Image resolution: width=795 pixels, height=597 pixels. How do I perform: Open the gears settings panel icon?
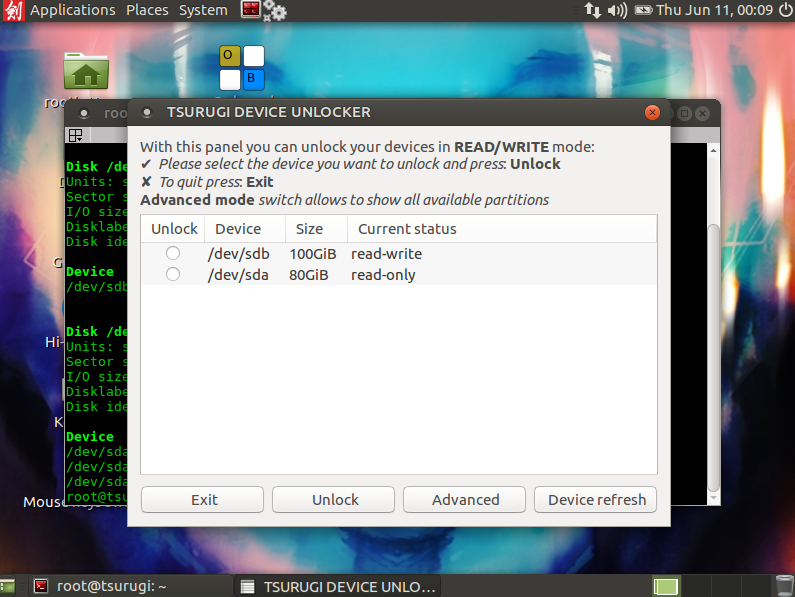pos(275,10)
